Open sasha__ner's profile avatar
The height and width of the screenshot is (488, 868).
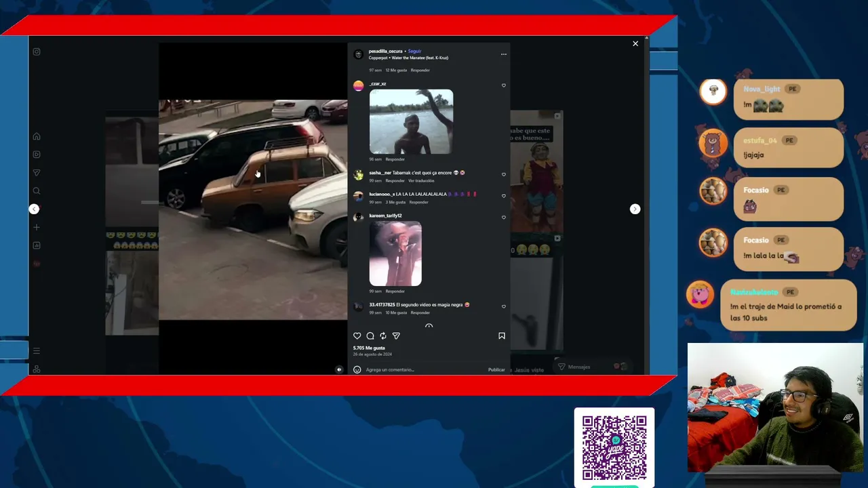pos(358,175)
